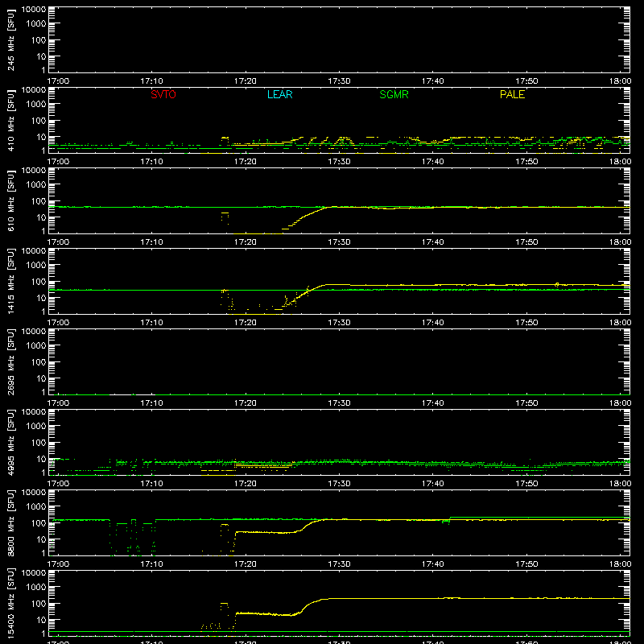Select the 8800 MHz [SFU] axis label
Image resolution: width=644 pixels, height=644 pixels.
pos(11,522)
